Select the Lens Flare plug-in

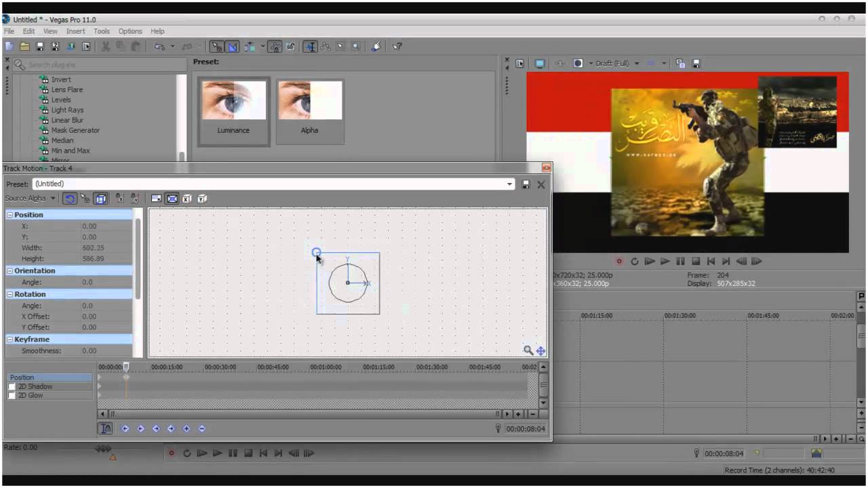click(x=67, y=89)
